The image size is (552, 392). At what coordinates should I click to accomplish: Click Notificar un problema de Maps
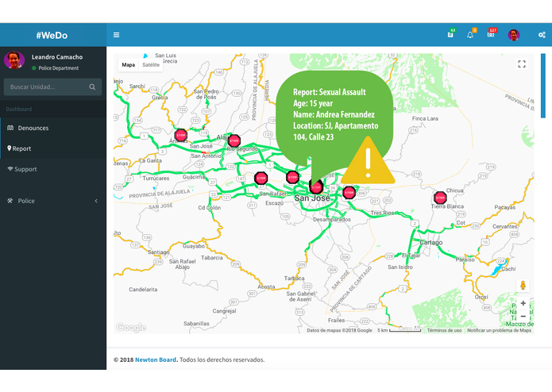(x=500, y=330)
